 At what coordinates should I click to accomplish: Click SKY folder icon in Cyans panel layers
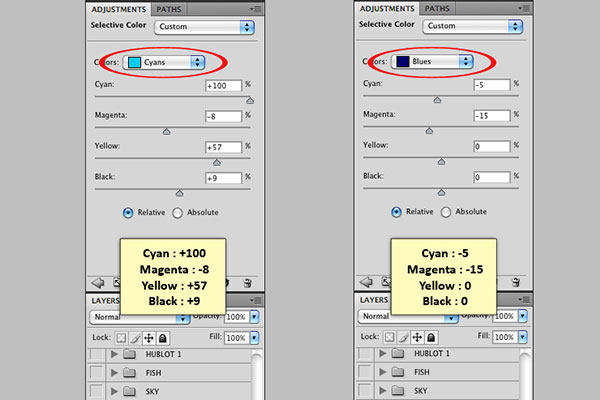129,391
